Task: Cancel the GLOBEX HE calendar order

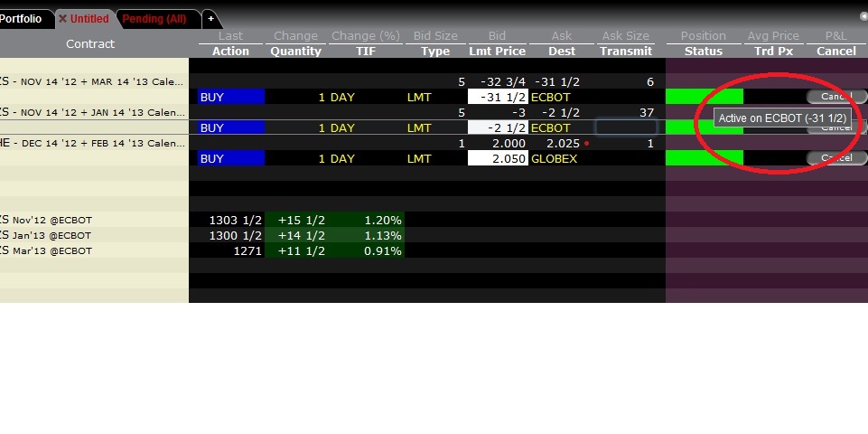Action: [x=836, y=158]
